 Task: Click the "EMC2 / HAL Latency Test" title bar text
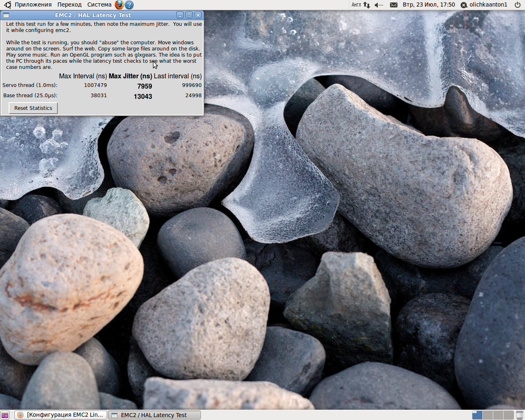click(93, 15)
